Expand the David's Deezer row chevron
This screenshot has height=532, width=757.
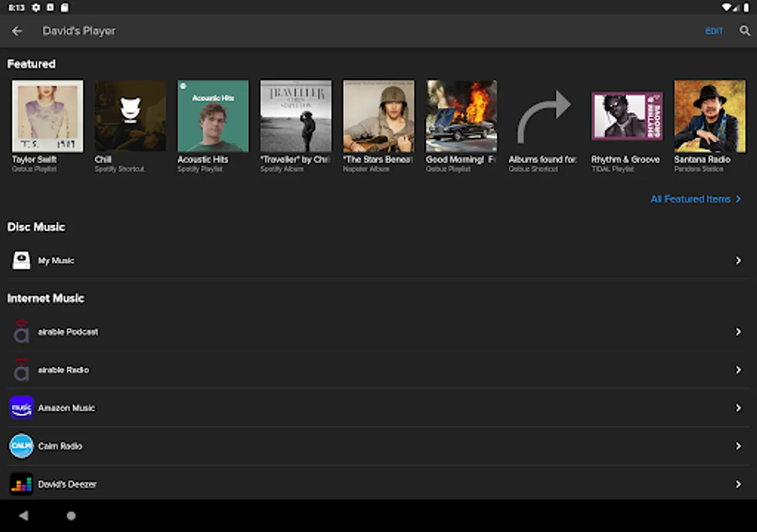pyautogui.click(x=738, y=484)
